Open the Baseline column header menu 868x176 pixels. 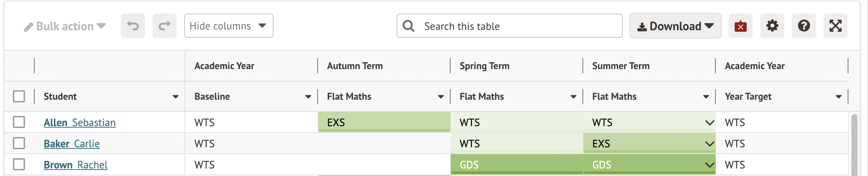pyautogui.click(x=308, y=97)
